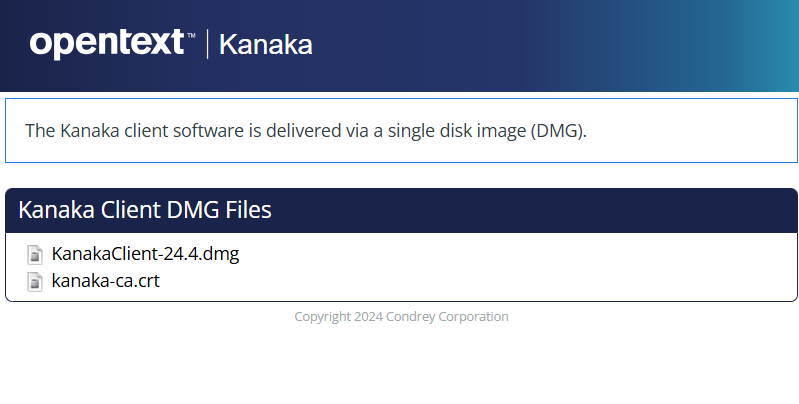
Task: Click the file icon beside KanakaClient-24.4.dmg
Action: [x=35, y=254]
